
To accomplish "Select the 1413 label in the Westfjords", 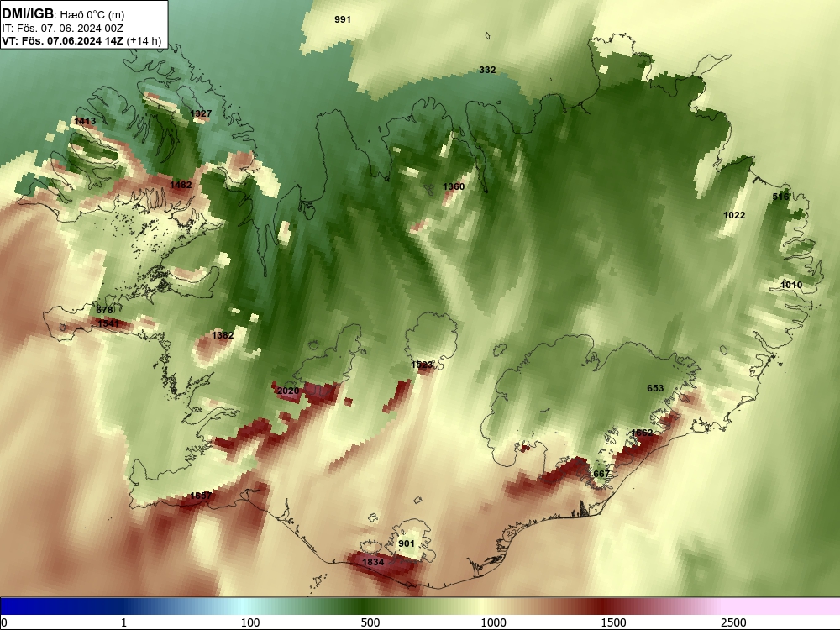I will tap(85, 122).
